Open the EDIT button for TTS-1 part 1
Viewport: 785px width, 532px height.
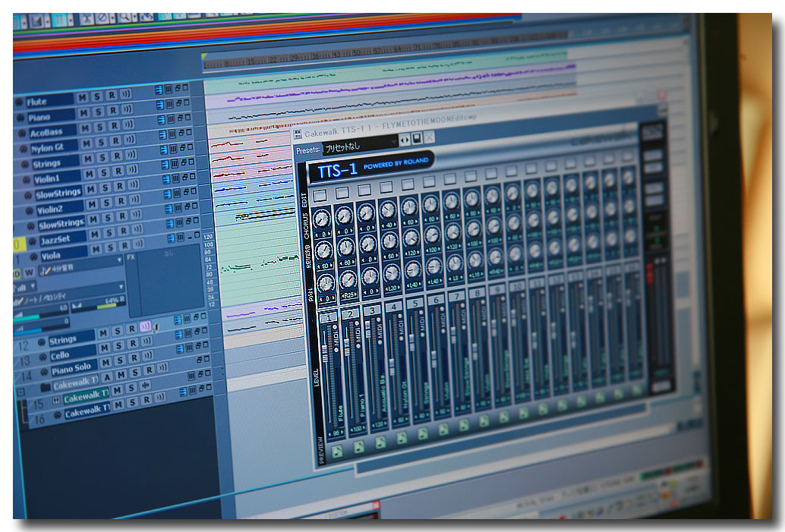point(320,195)
